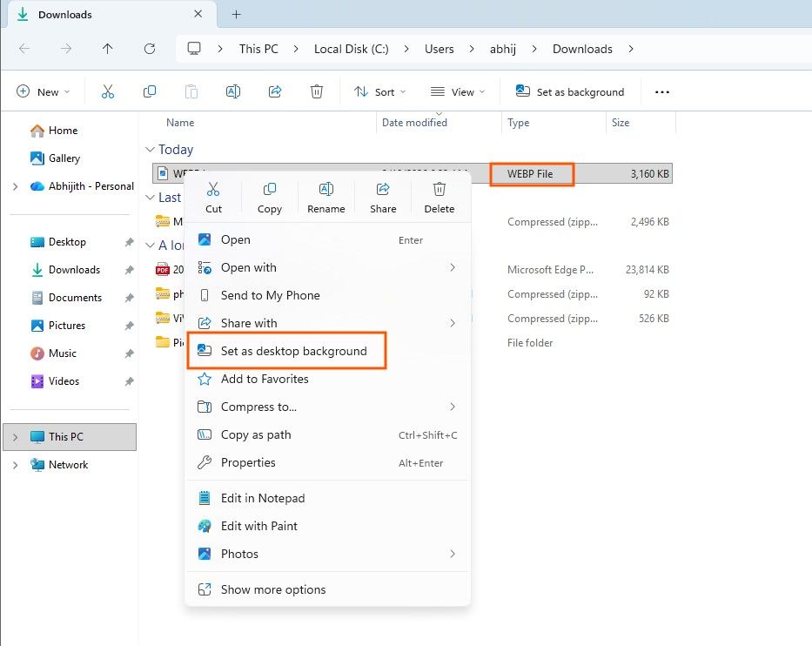Viewport: 812px width, 646px height.
Task: Open the New dropdown
Action: [43, 91]
